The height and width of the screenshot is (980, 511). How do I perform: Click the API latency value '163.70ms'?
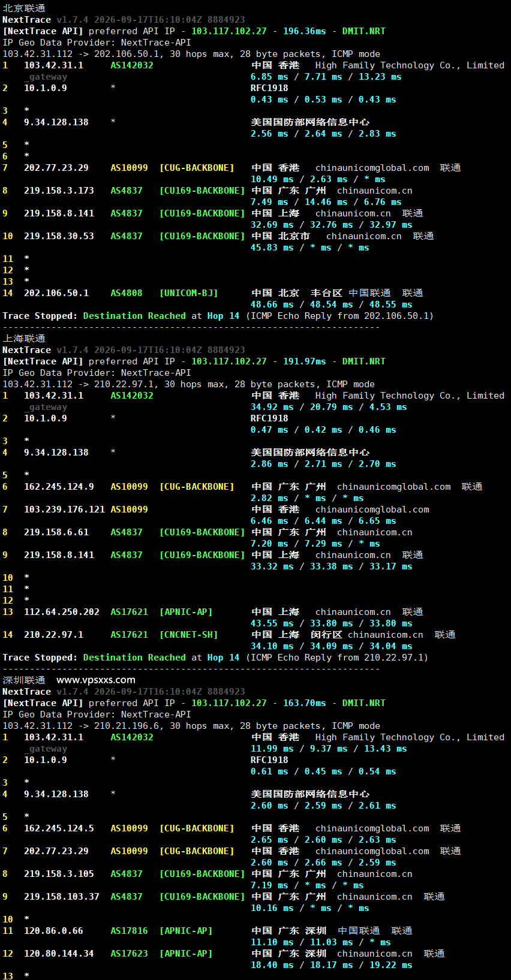tap(305, 703)
